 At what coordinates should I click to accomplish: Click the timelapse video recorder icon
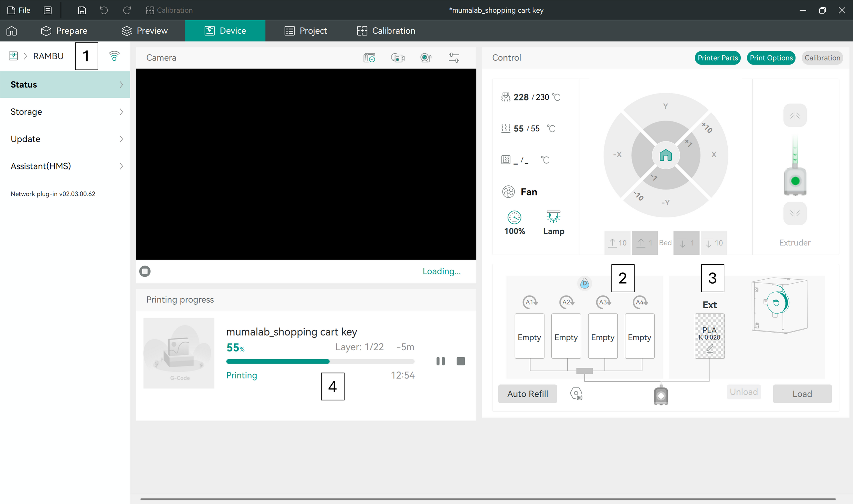coord(397,57)
